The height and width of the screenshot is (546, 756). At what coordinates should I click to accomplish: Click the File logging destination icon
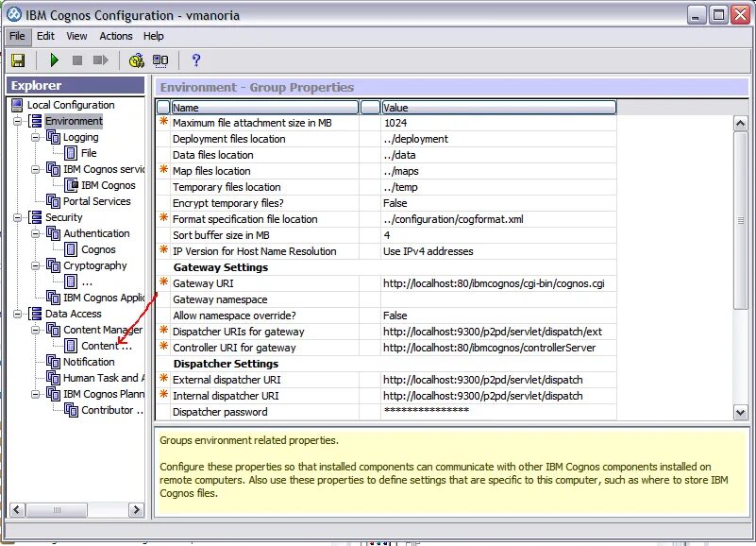[71, 153]
